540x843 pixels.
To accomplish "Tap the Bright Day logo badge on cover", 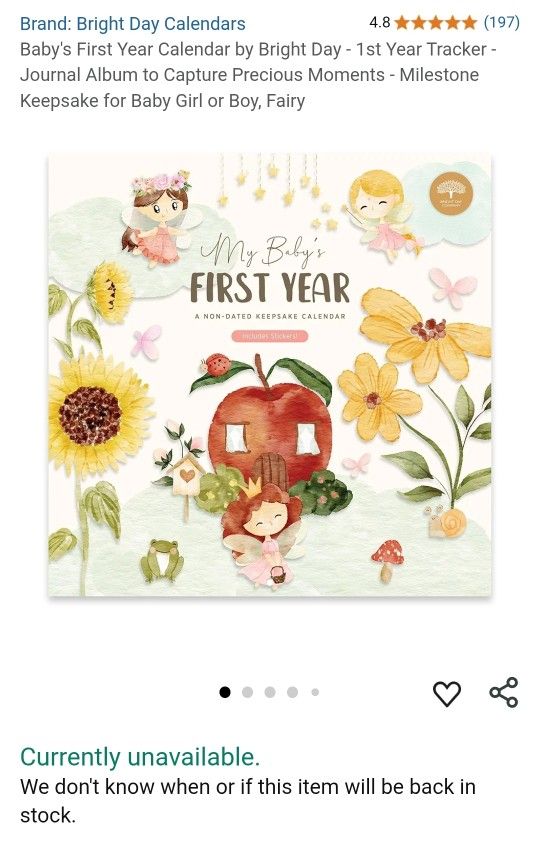I will click(451, 193).
